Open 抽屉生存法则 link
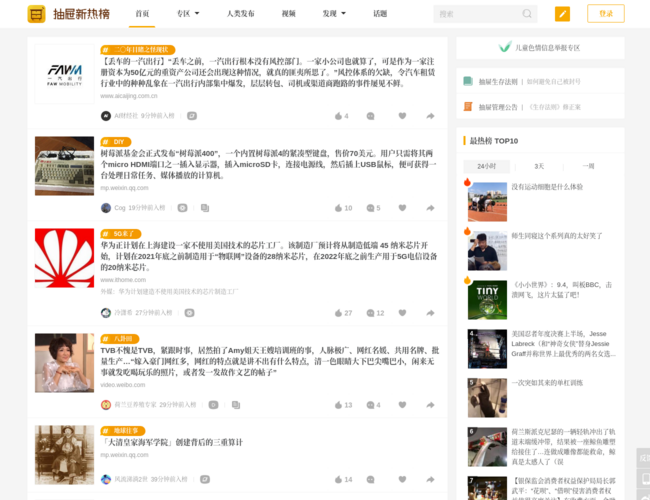 click(498, 82)
